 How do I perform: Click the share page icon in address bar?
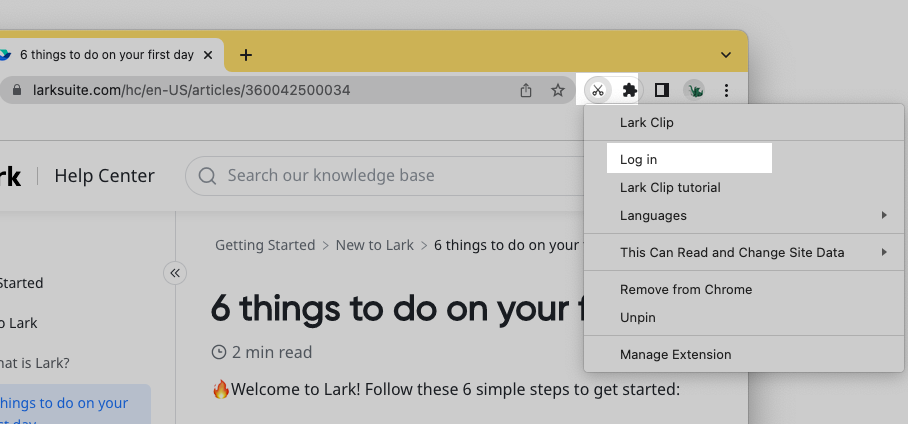tap(526, 90)
